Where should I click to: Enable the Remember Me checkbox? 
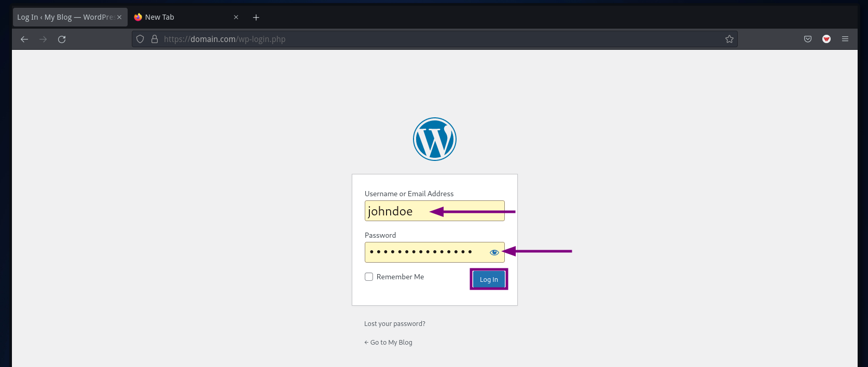pos(369,277)
